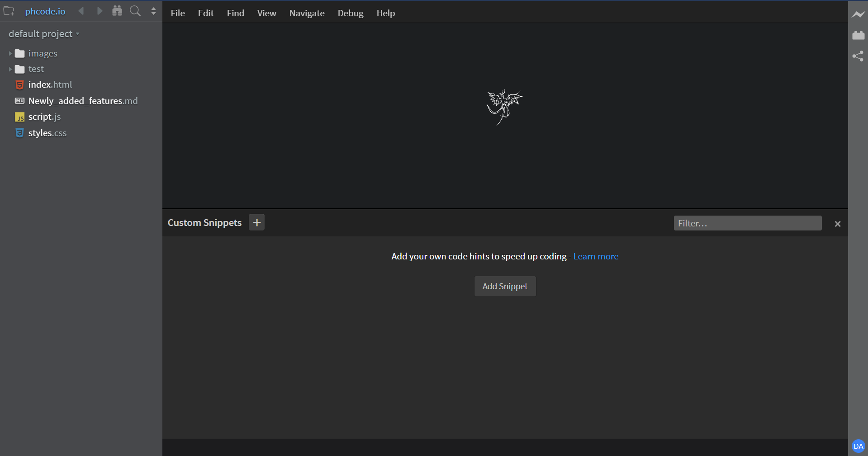Open a new project with the folder icon
Viewport: 868px width, 456px height.
pos(9,11)
